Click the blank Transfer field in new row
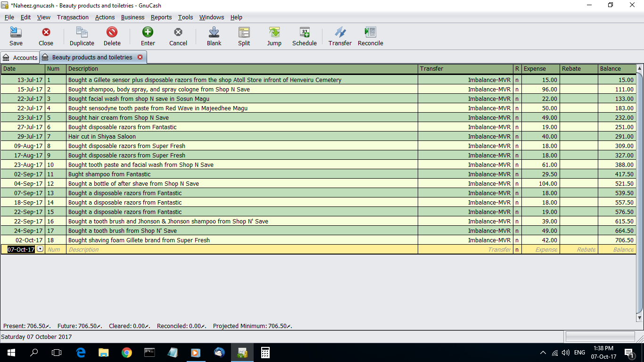The image size is (644, 362). coord(465,249)
